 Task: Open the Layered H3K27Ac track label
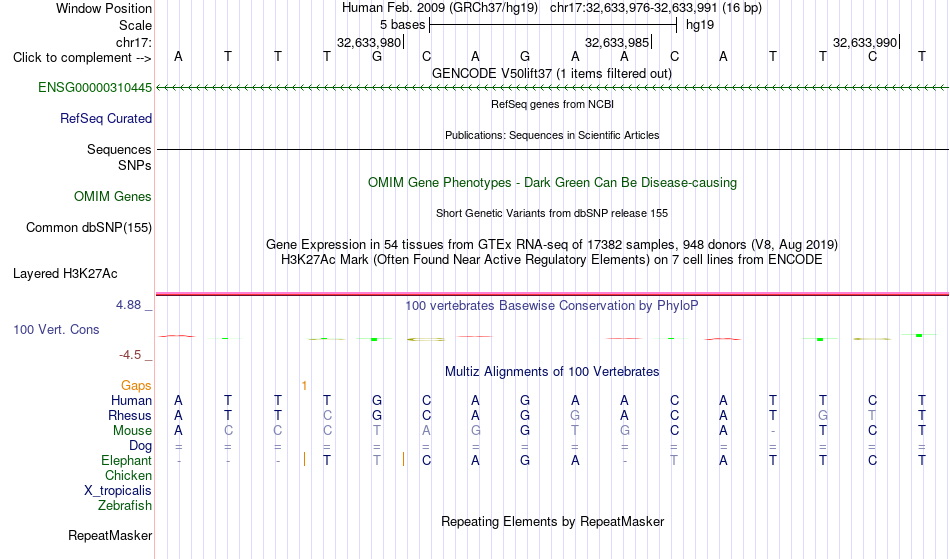[x=65, y=274]
